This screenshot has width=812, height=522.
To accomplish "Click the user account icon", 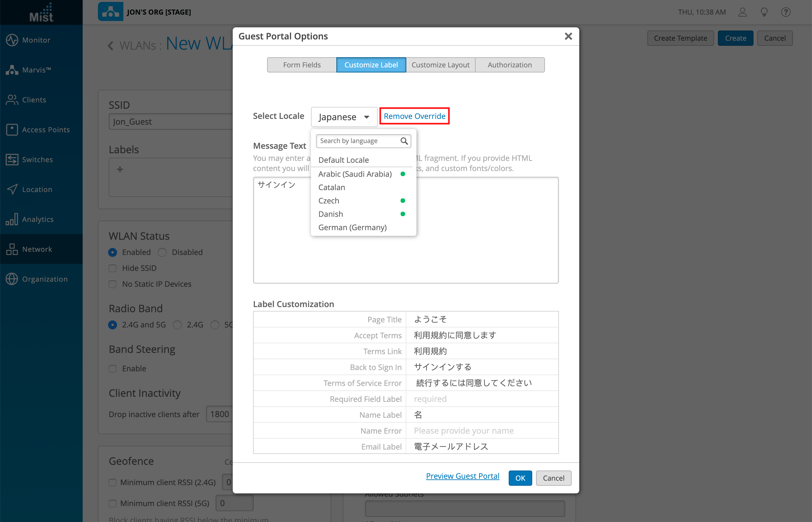I will click(x=742, y=12).
